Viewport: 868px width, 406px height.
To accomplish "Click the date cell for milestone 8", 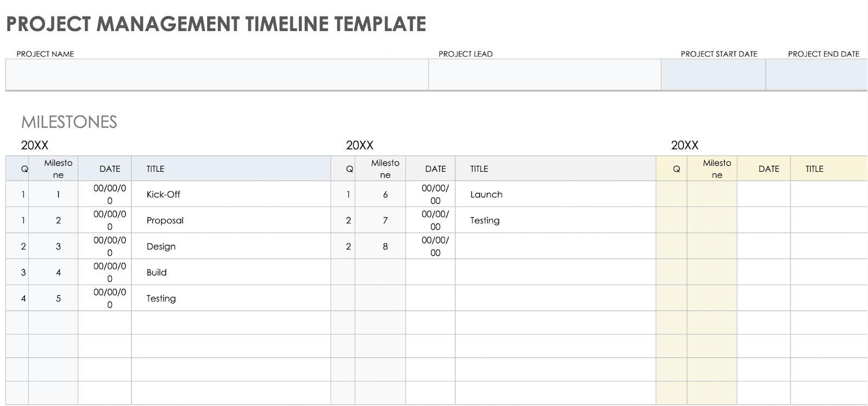I will [x=435, y=246].
